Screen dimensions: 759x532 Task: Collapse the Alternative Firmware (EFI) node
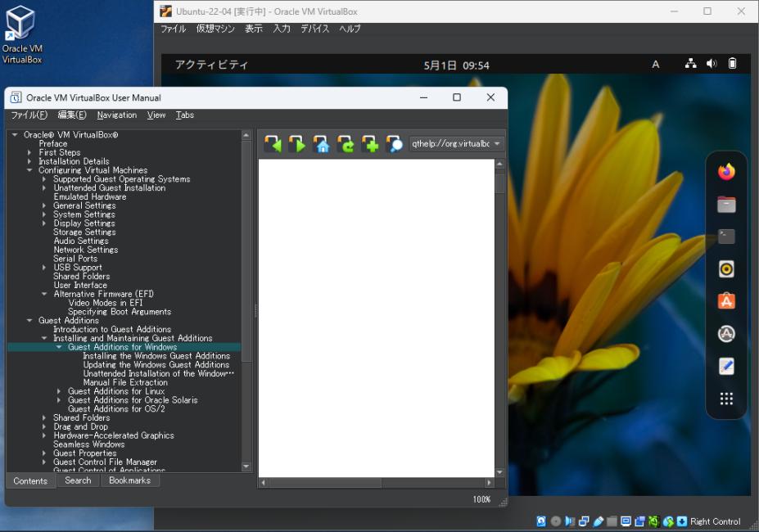click(x=44, y=294)
